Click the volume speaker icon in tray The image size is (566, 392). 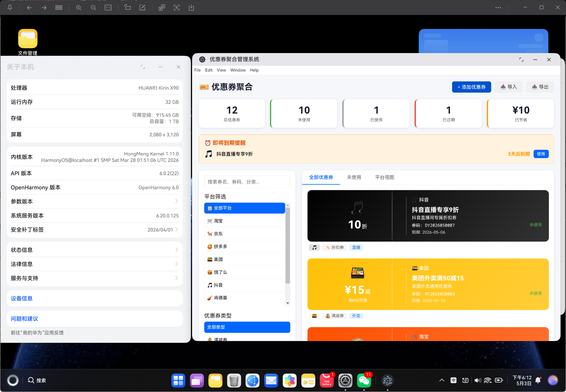click(477, 380)
